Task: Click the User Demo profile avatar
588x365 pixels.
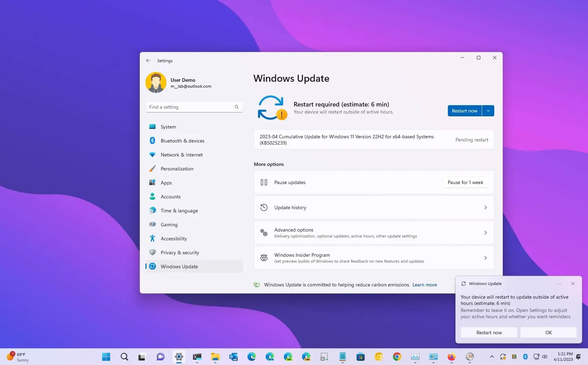Action: point(156,82)
